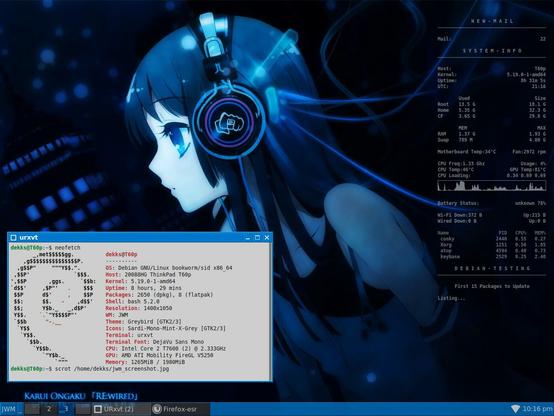554x416 pixels.
Task: Click the 'Xorg' process row
Action: [x=493, y=245]
